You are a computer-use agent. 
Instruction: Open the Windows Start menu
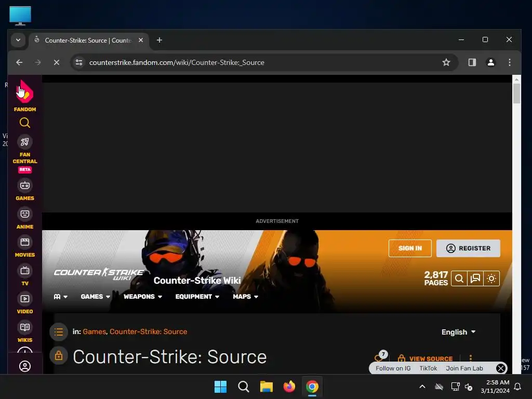pos(220,387)
